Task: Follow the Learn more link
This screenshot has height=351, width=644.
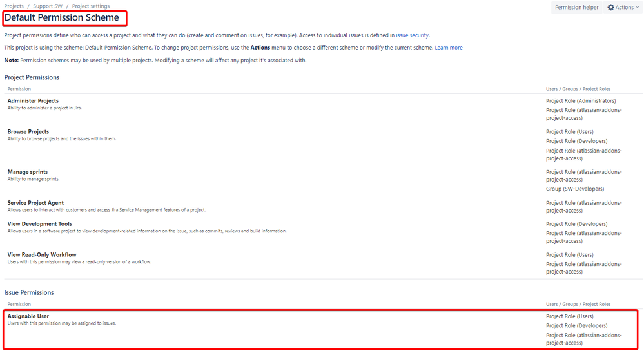Action: pos(449,48)
